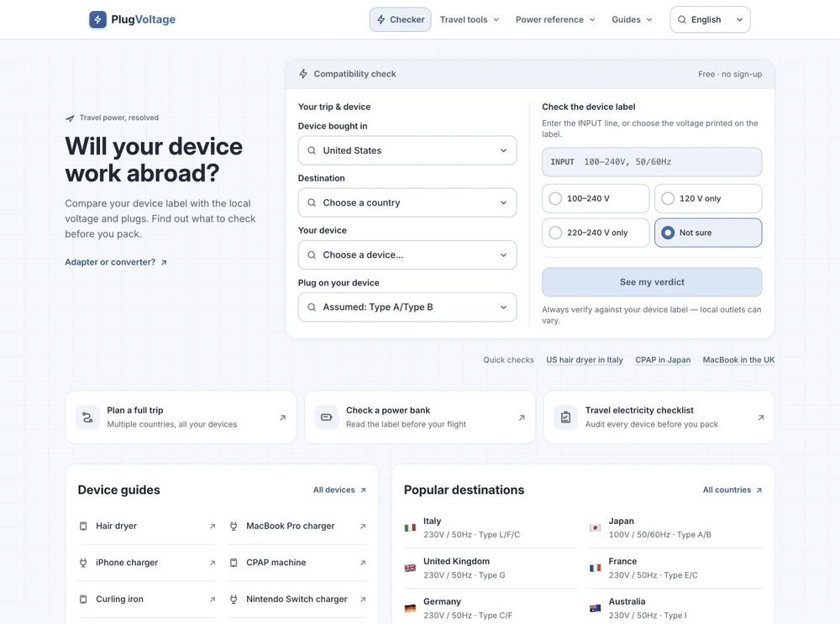Click the arrow icon beside CPAP machine
The image size is (840, 624).
pyautogui.click(x=363, y=563)
